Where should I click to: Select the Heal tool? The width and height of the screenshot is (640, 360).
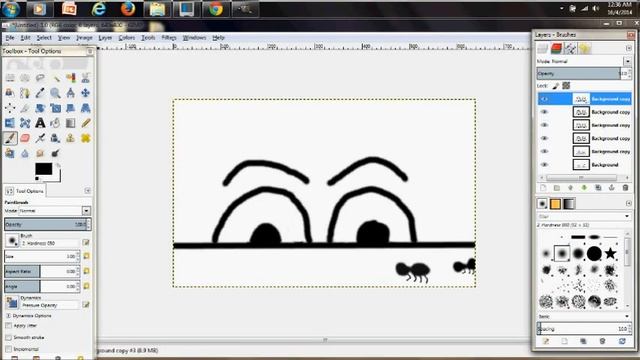click(x=86, y=138)
